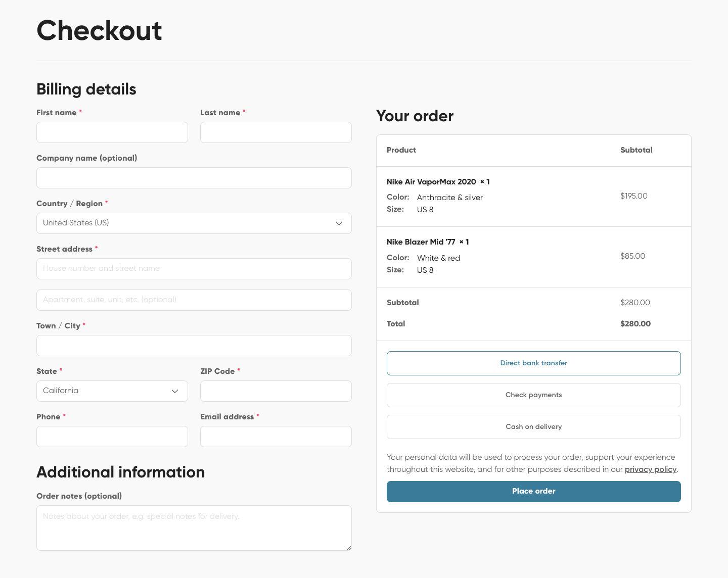Select Cash on delivery payment

click(x=533, y=427)
